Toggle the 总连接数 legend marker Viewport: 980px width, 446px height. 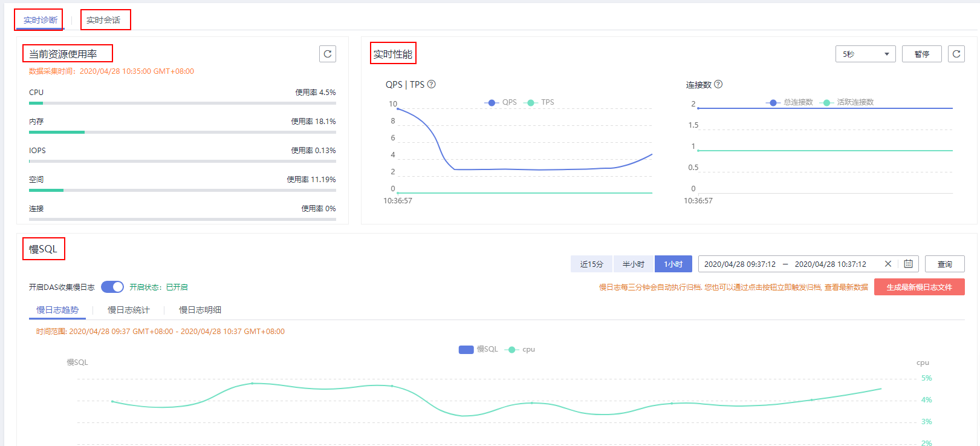(x=773, y=102)
